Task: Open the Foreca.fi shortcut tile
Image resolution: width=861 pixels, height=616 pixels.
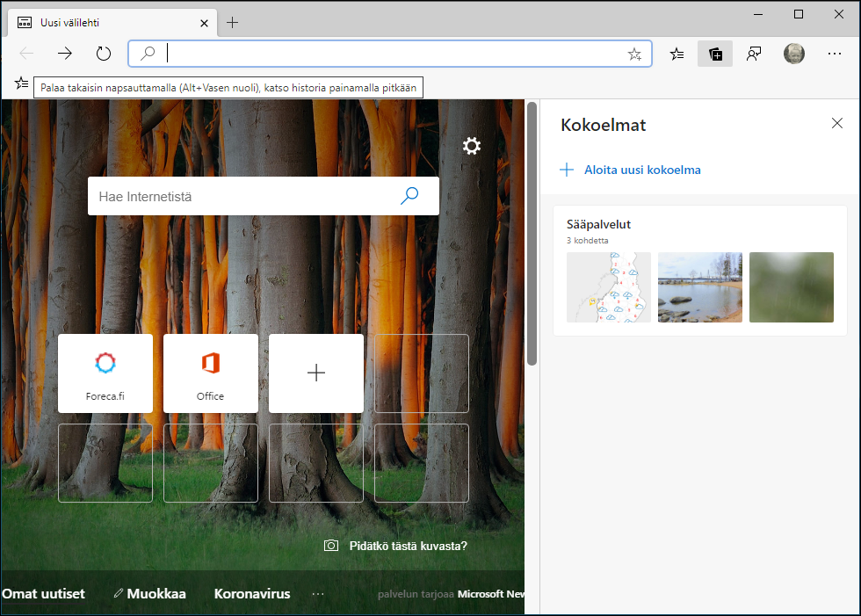Action: coord(105,373)
